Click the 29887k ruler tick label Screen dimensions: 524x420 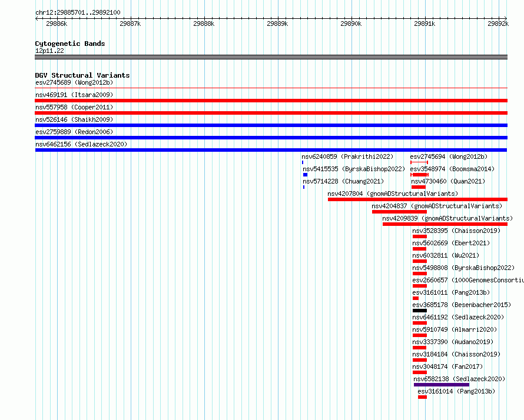coord(130,24)
